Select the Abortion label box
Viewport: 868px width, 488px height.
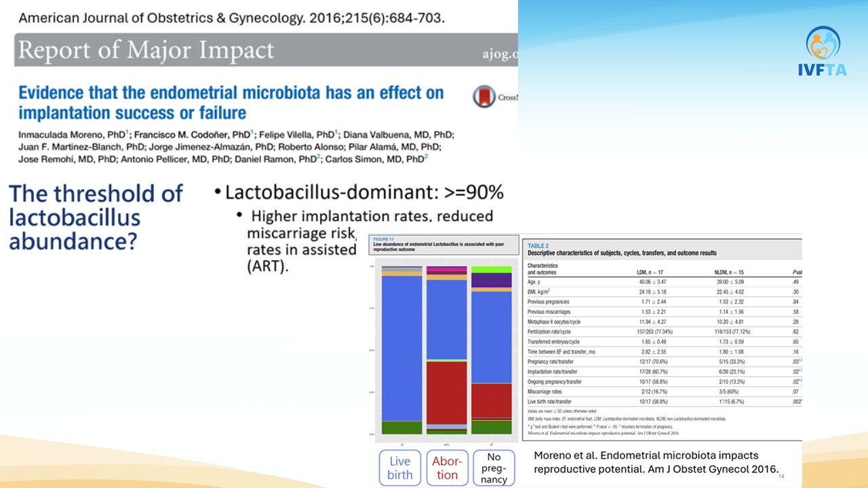click(447, 468)
